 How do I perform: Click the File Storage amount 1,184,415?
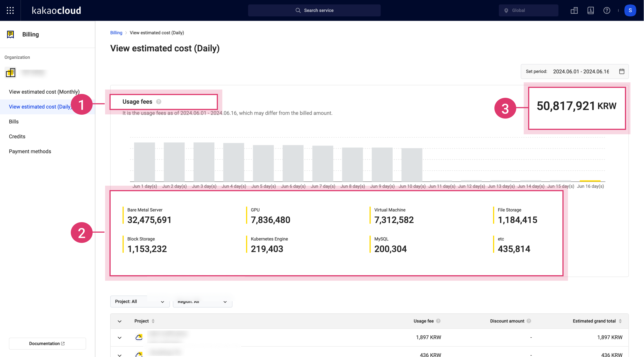click(518, 220)
